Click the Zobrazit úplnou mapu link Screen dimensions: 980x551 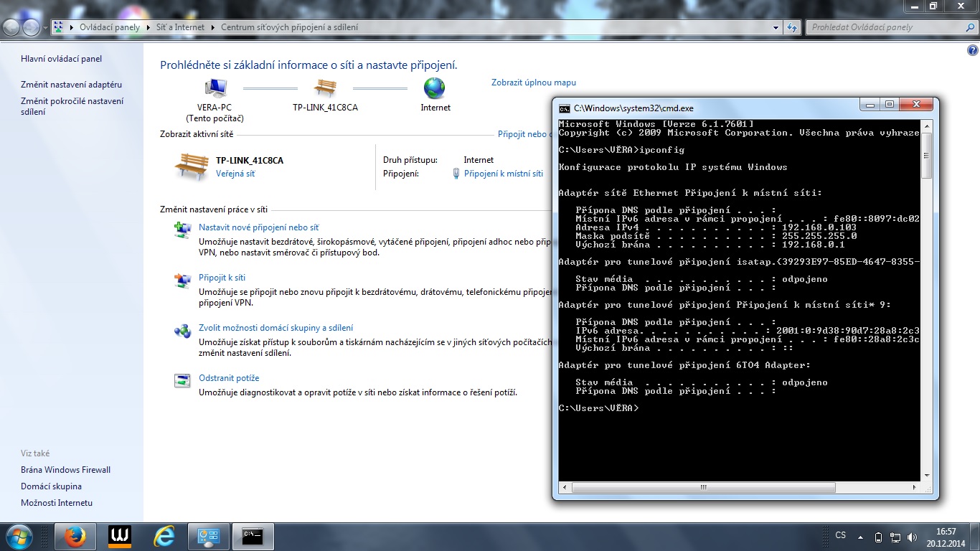point(534,83)
